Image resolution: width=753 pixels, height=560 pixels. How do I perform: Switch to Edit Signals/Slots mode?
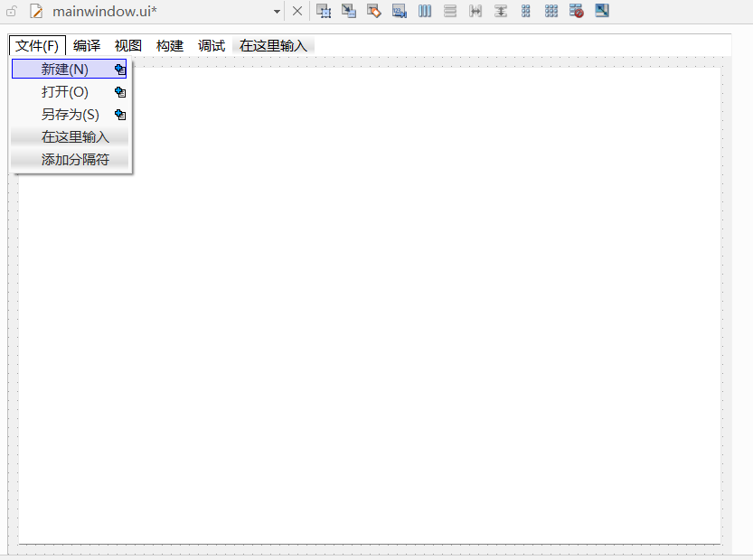click(x=349, y=11)
